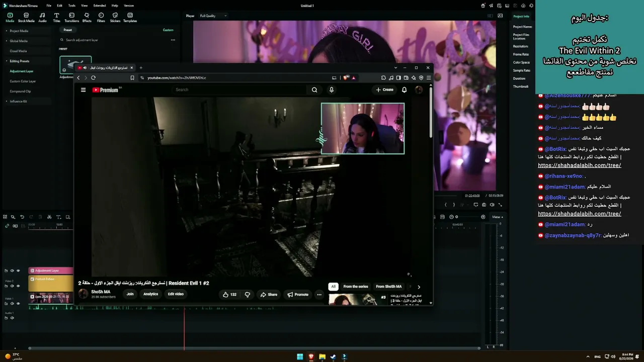Open the Brave browser main menu
Screen dimensions: 644x362
click(429, 78)
